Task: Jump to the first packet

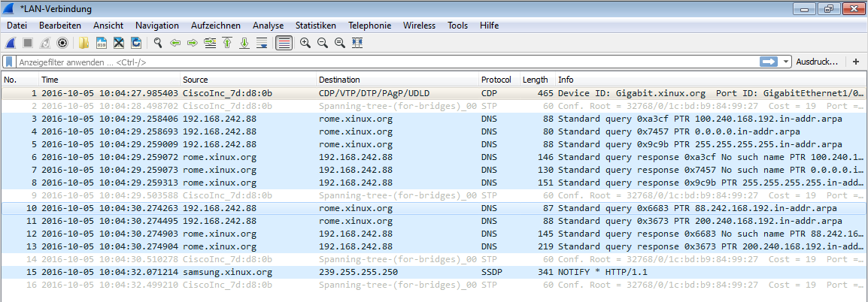Action: pos(227,43)
